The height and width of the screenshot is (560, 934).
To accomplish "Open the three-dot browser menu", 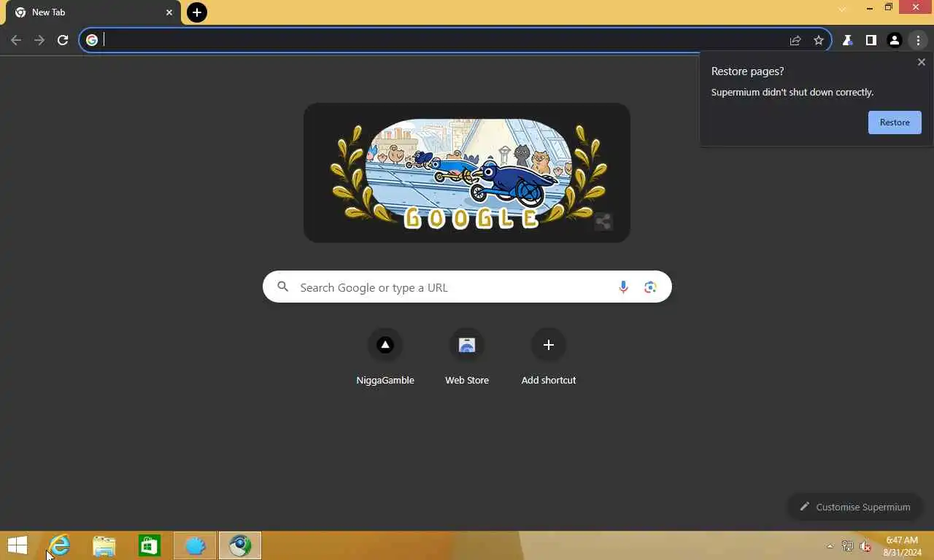I will (918, 40).
